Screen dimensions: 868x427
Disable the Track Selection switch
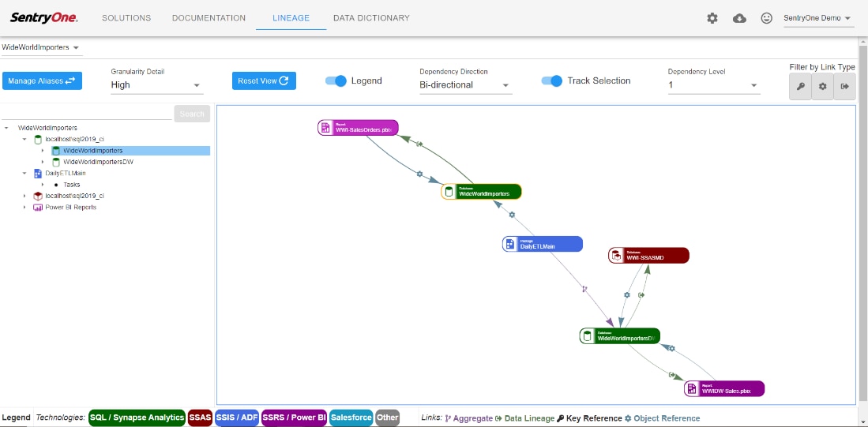coord(552,81)
